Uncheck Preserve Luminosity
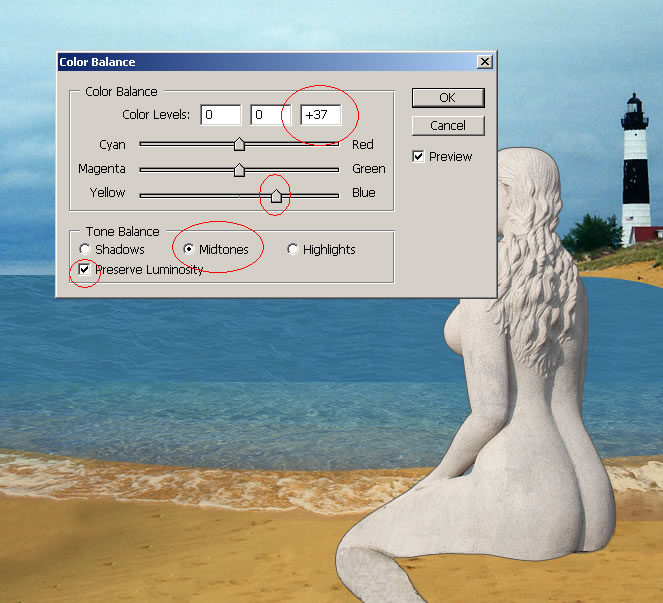Viewport: 663px width, 603px height. pyautogui.click(x=85, y=269)
